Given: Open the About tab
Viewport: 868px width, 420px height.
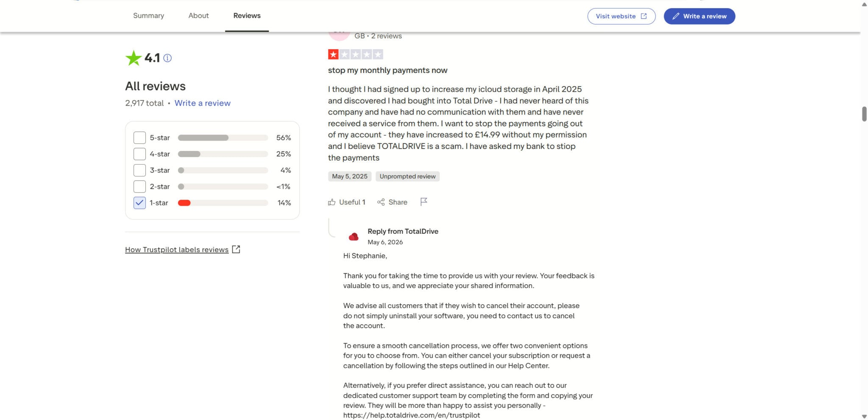Looking at the screenshot, I should click(x=198, y=16).
